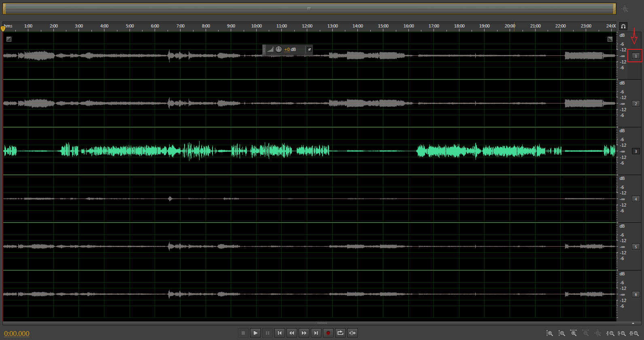Click the Rewind transport button

[x=291, y=333]
